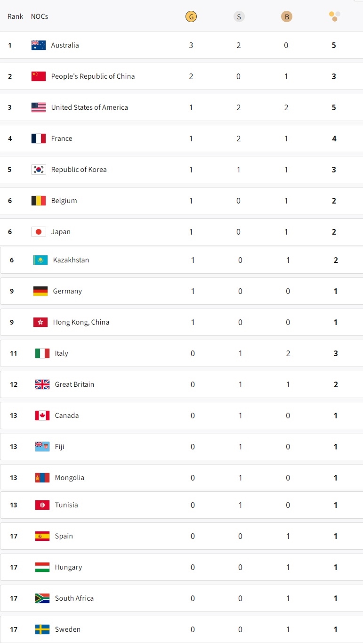Select the France row name
The width and height of the screenshot is (363, 644).
62,139
